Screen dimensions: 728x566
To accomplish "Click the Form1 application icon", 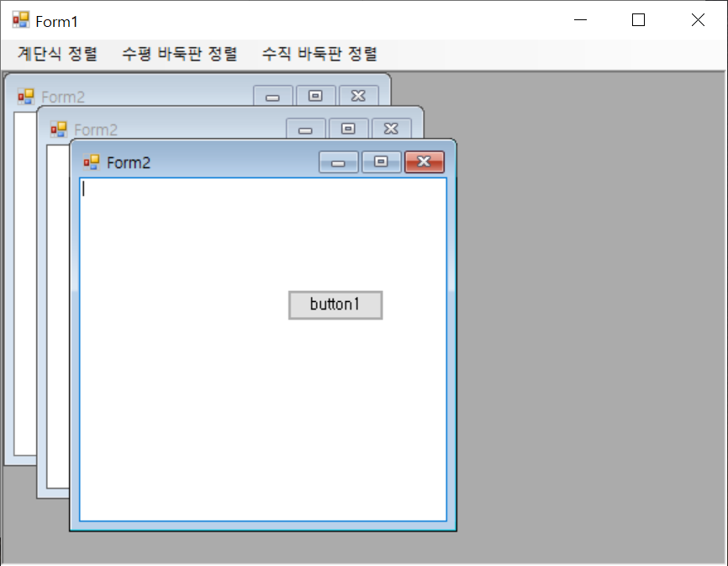I will (21, 20).
